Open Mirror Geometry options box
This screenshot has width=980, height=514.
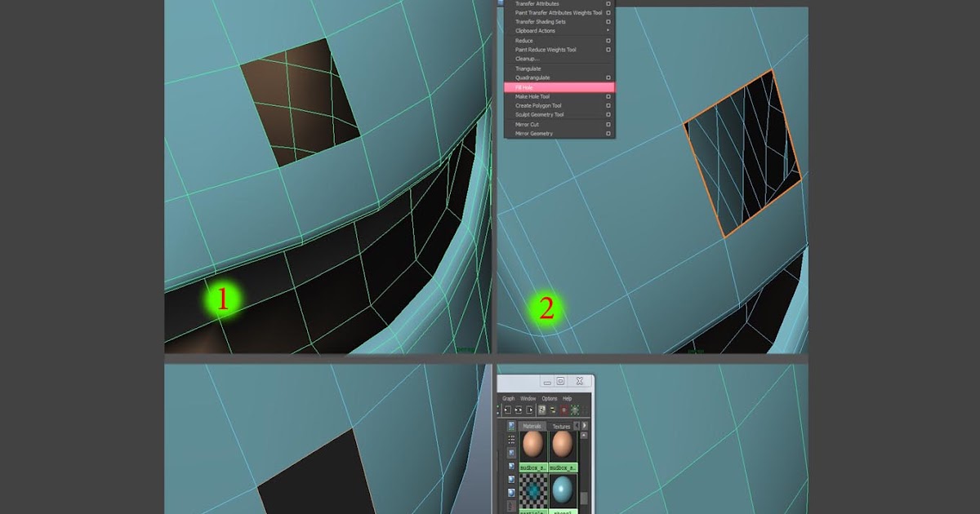point(608,133)
